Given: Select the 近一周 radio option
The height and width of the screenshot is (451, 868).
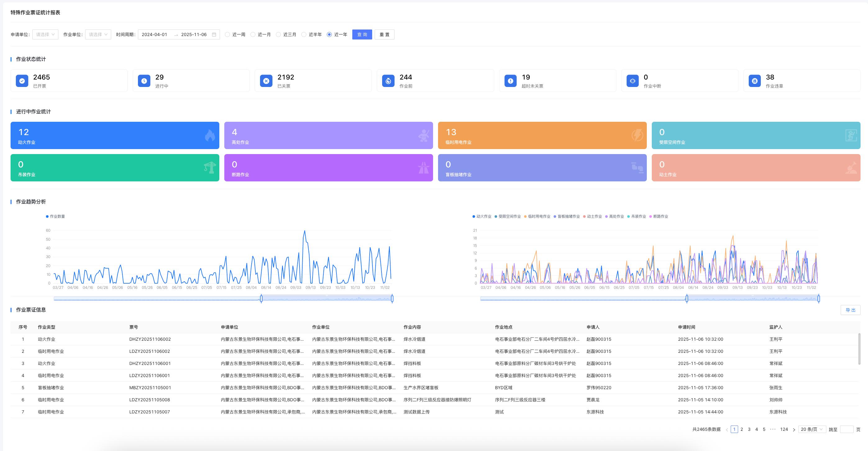Looking at the screenshot, I should pos(227,34).
